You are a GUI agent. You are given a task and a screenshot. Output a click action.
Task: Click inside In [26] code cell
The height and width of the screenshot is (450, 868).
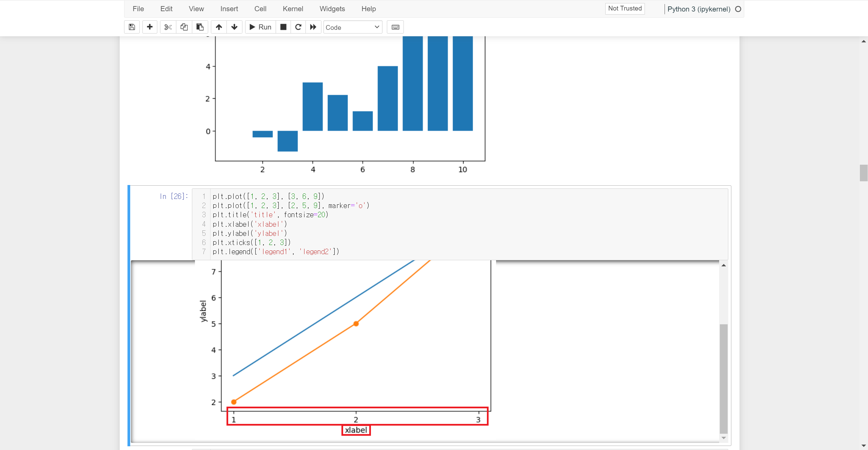point(441,224)
